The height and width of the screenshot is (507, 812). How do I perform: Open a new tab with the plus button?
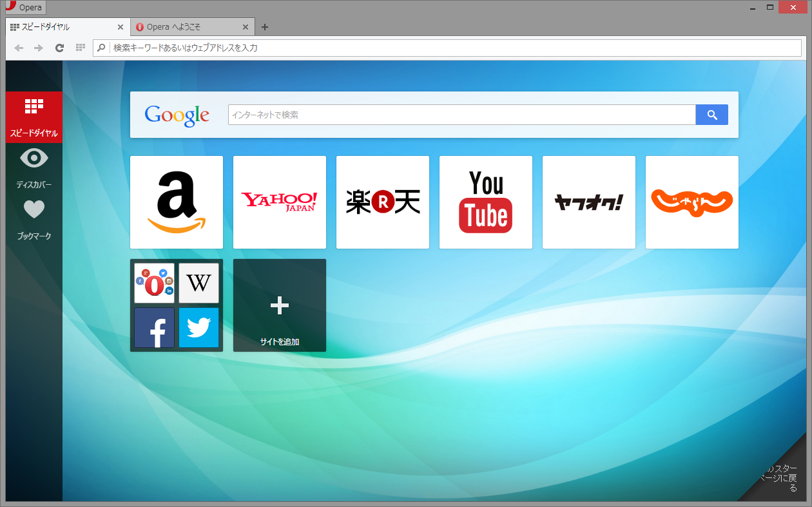[265, 26]
